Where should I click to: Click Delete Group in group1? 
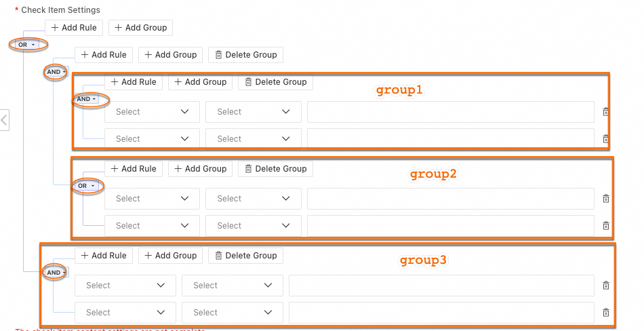(x=275, y=82)
